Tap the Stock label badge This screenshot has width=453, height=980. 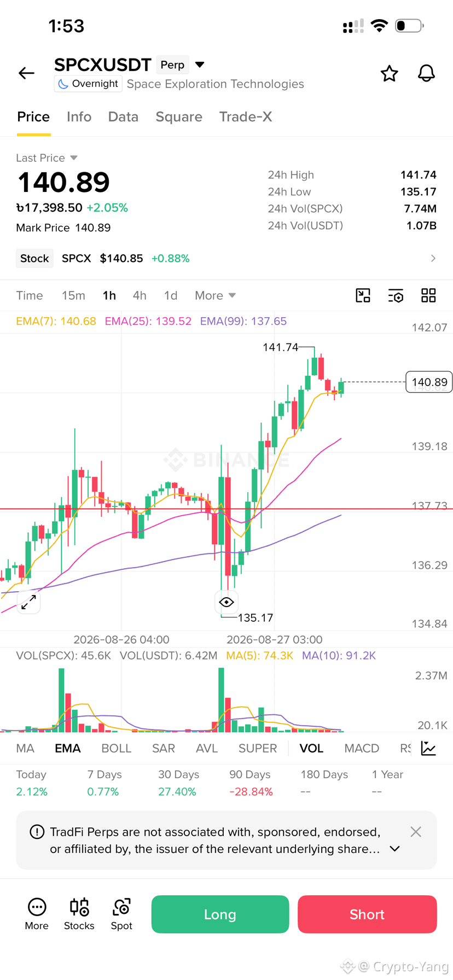pos(34,258)
